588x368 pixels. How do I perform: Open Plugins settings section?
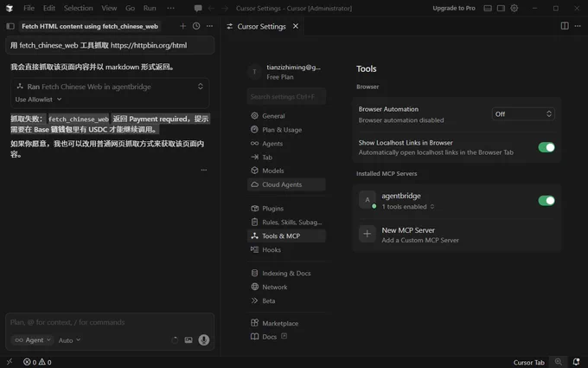pyautogui.click(x=286, y=209)
